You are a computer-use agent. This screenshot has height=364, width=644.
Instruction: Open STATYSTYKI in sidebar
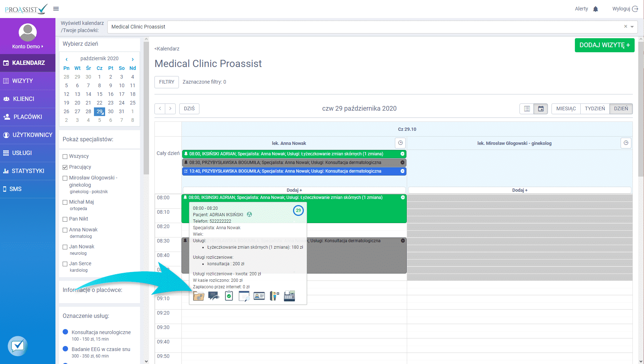(x=28, y=171)
